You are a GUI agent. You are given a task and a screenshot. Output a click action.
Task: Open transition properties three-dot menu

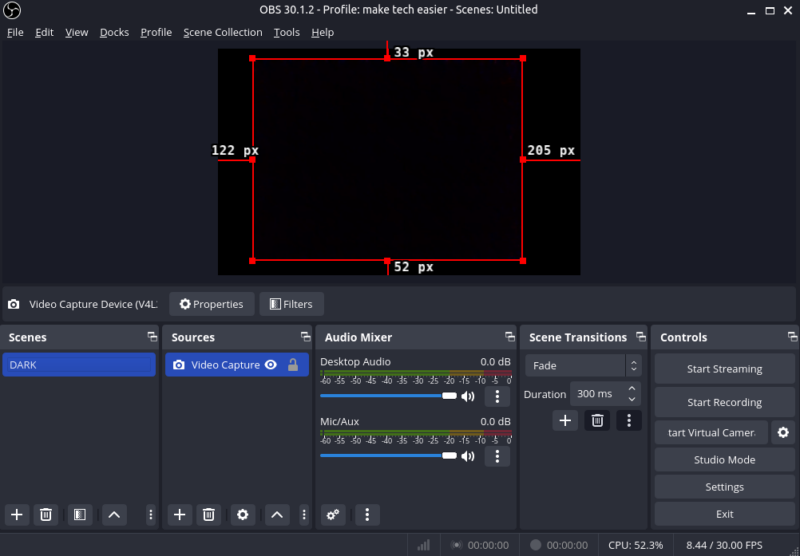(629, 420)
